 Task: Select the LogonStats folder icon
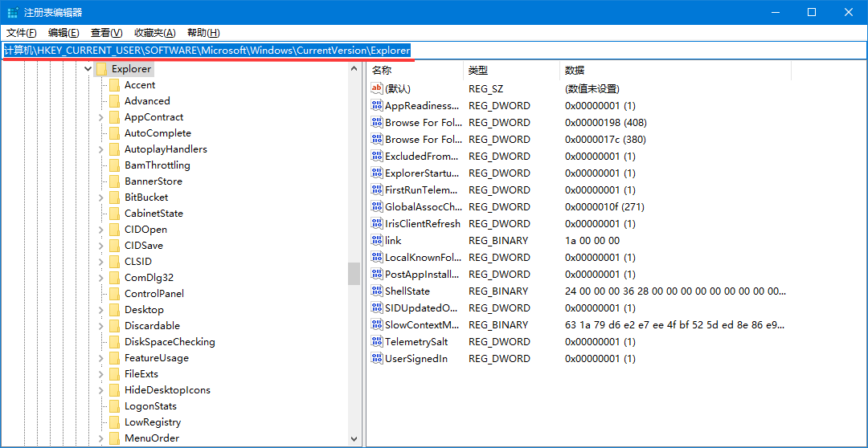point(115,406)
